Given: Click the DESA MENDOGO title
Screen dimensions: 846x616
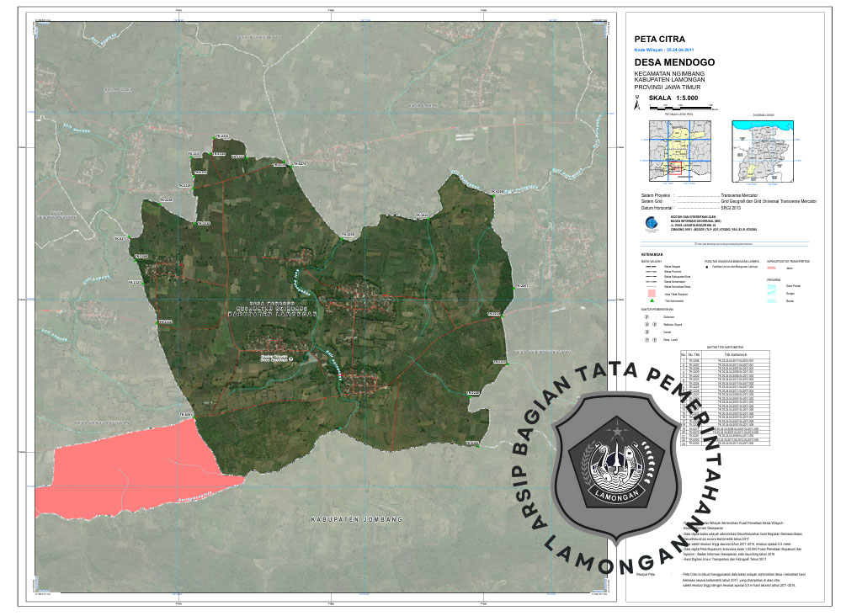Looking at the screenshot, I should pyautogui.click(x=674, y=63).
